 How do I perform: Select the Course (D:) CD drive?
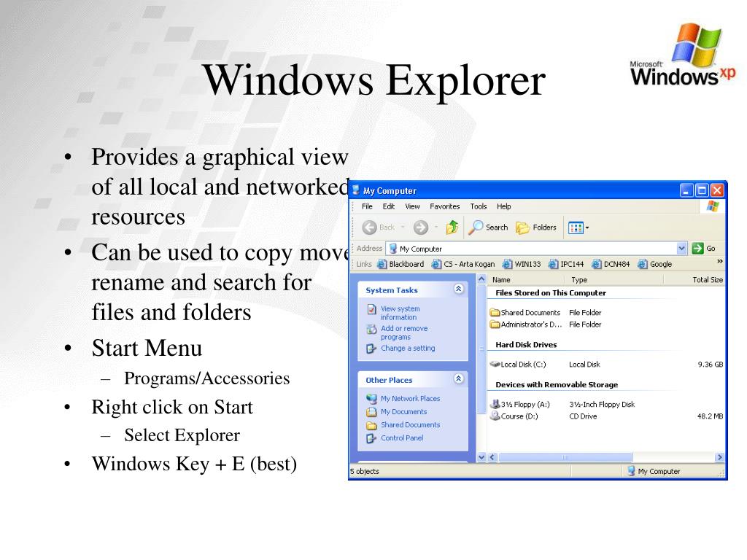click(x=514, y=416)
